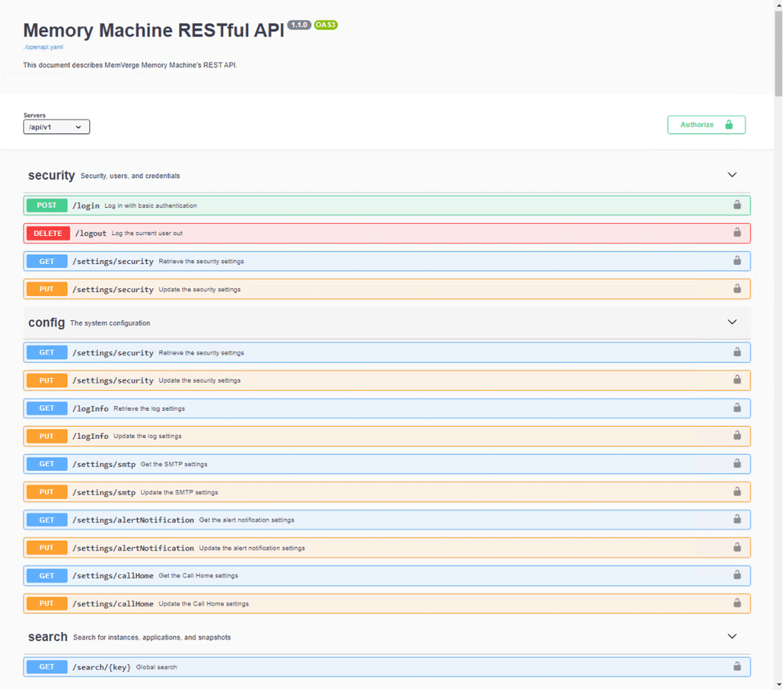
Task: Open the GET /settings/smtp endpoint path
Action: pos(104,465)
